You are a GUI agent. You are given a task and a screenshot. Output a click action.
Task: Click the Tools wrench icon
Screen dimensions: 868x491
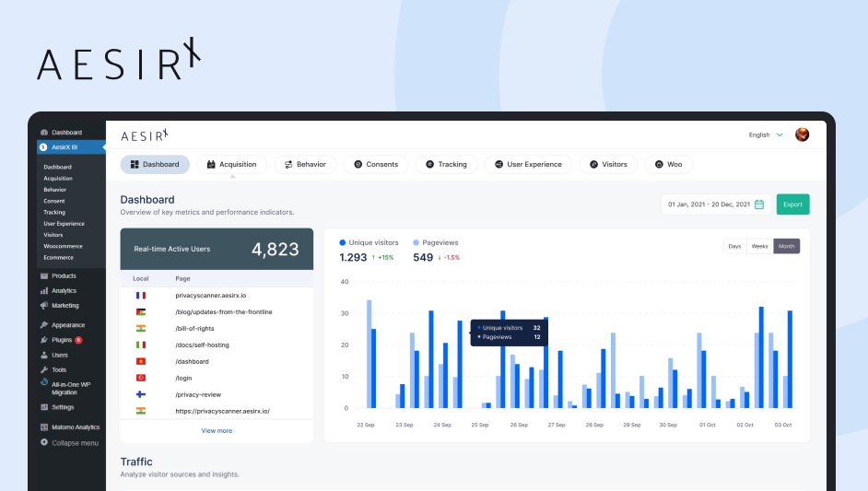point(43,369)
